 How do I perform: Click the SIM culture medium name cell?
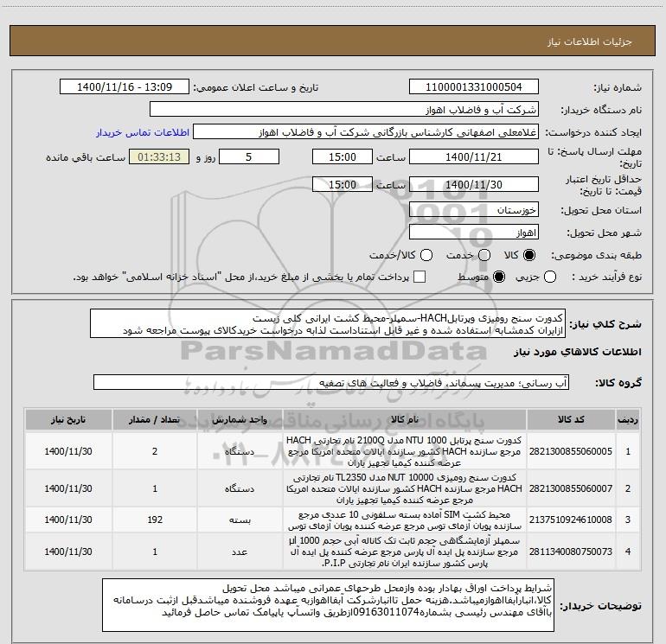405,520
